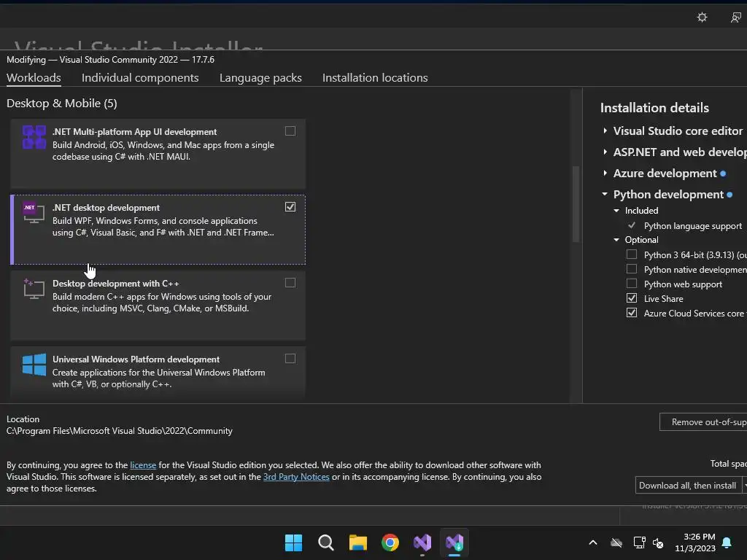
Task: Check the Python 3 64-bit (3.9.13) option
Action: 632,254
